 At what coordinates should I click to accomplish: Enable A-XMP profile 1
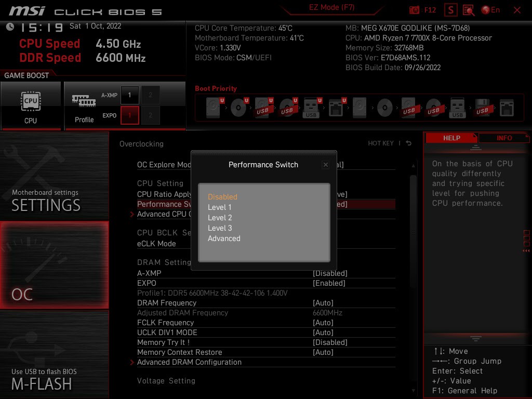pyautogui.click(x=129, y=95)
